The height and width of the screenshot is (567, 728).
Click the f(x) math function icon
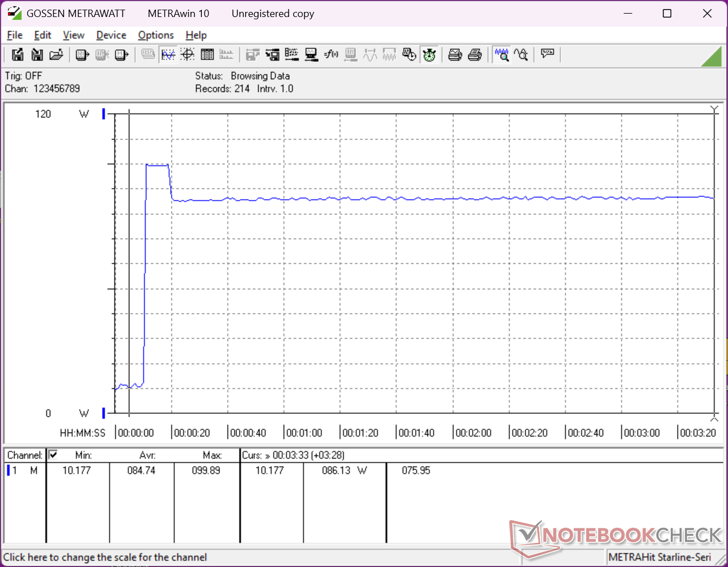click(x=331, y=55)
